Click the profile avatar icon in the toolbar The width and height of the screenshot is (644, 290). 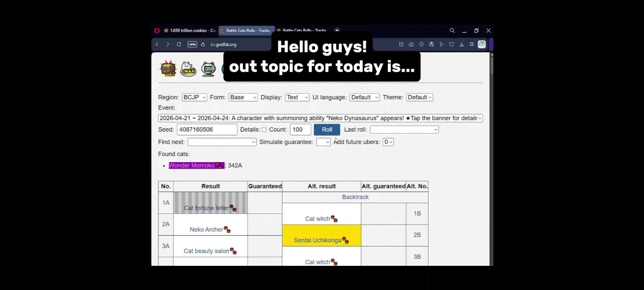[482, 44]
